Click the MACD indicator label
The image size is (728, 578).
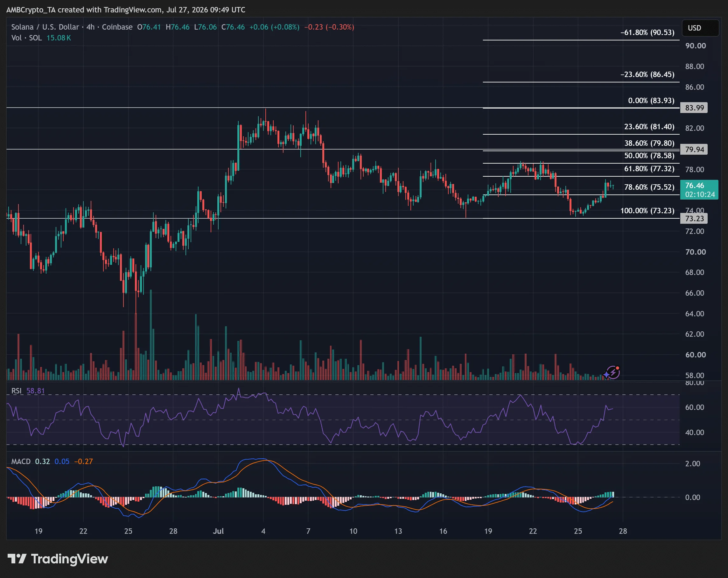(21, 462)
